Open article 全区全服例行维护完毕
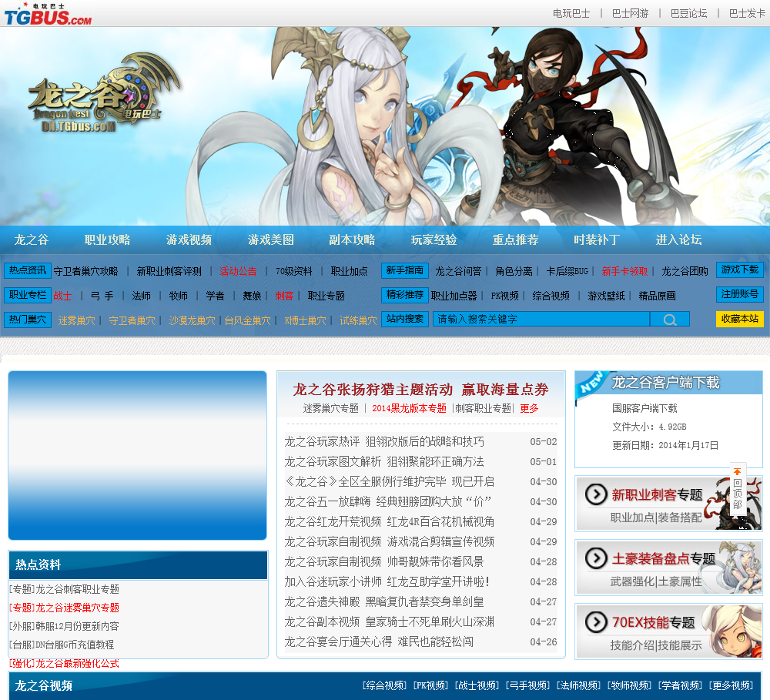 pos(390,481)
